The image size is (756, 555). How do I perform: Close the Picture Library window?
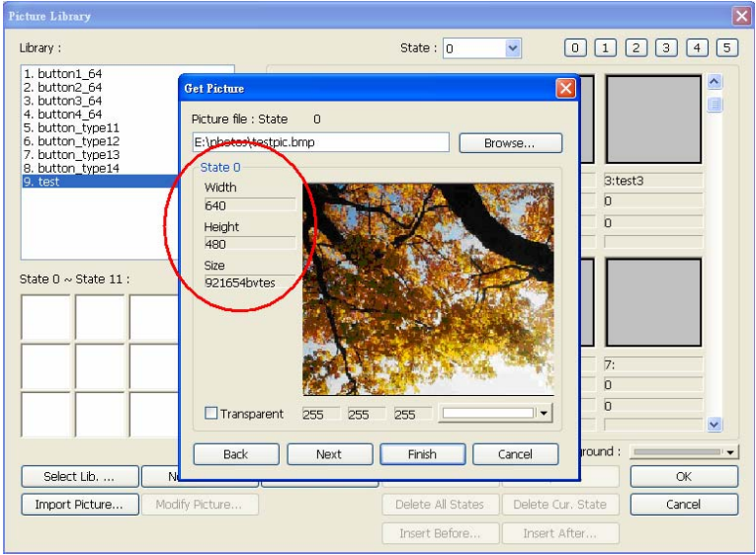[741, 16]
